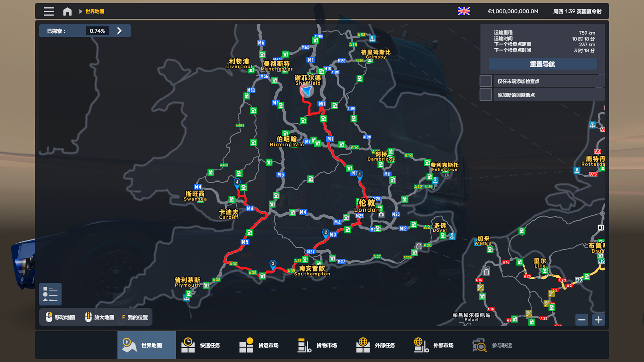Screen dimensions: 644x362
Task: Click the 重置导航 button
Action: pos(542,64)
